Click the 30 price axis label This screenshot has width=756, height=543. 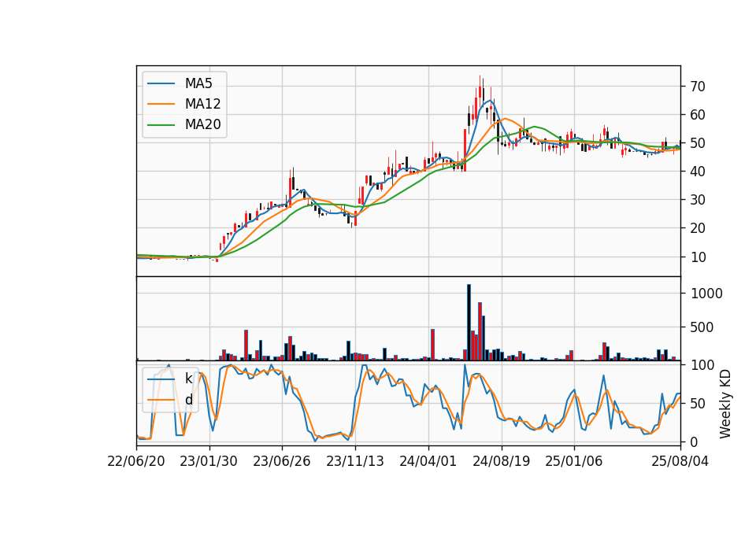coord(698,200)
